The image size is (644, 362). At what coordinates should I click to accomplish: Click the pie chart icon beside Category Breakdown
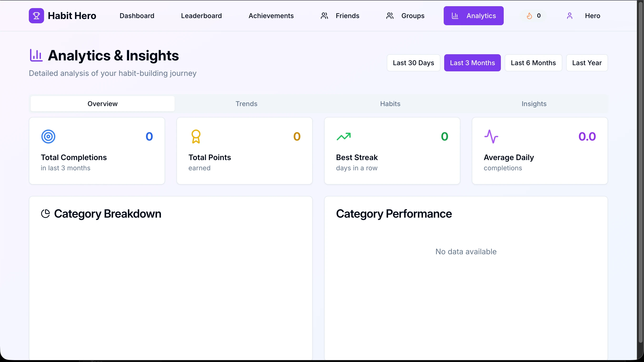45,214
